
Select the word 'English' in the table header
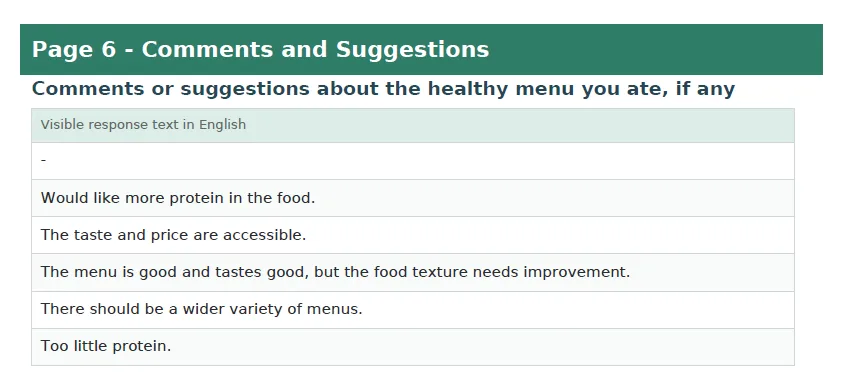pos(222,125)
